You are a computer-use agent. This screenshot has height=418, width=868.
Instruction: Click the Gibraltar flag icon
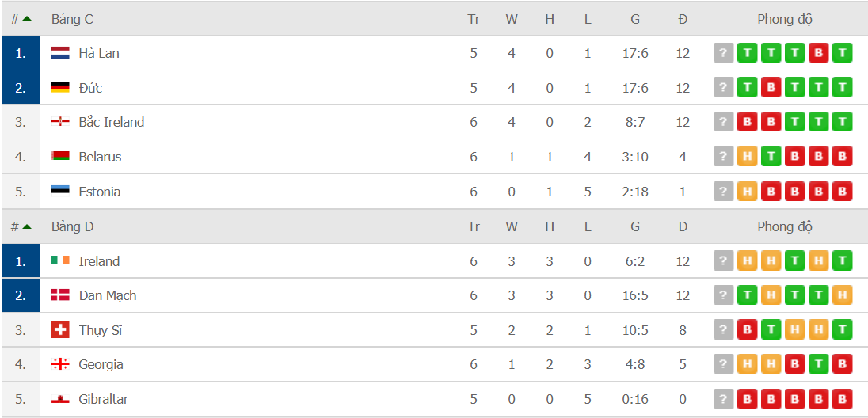tap(60, 399)
